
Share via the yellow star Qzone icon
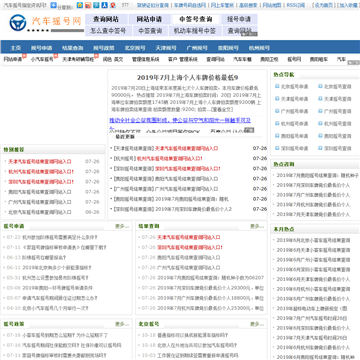tap(80, 5)
